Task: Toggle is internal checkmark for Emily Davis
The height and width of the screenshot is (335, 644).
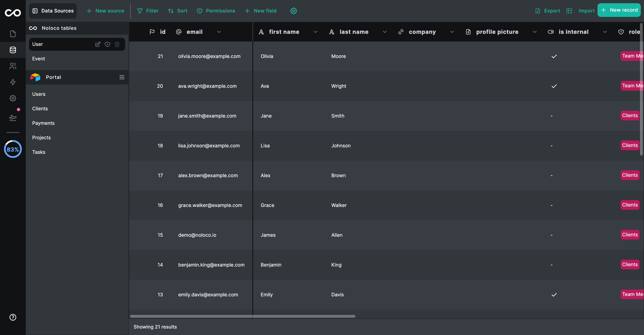Action: pos(554,295)
